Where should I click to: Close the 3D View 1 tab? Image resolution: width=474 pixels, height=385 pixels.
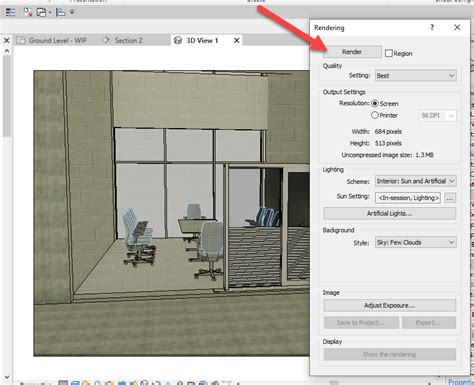[237, 40]
